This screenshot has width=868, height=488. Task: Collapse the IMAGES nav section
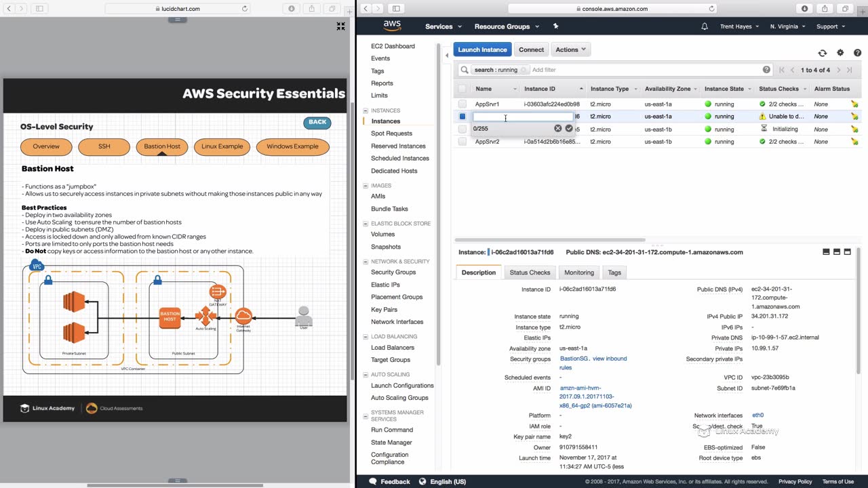tap(366, 186)
